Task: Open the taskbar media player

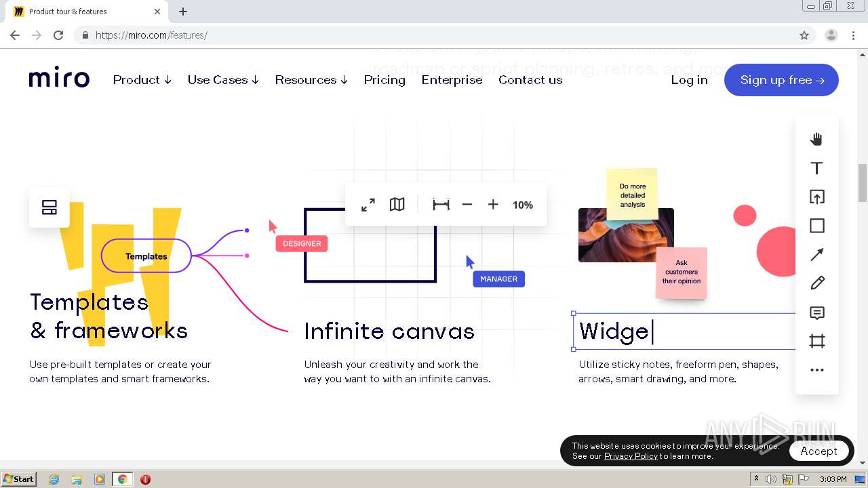Action: pyautogui.click(x=99, y=479)
